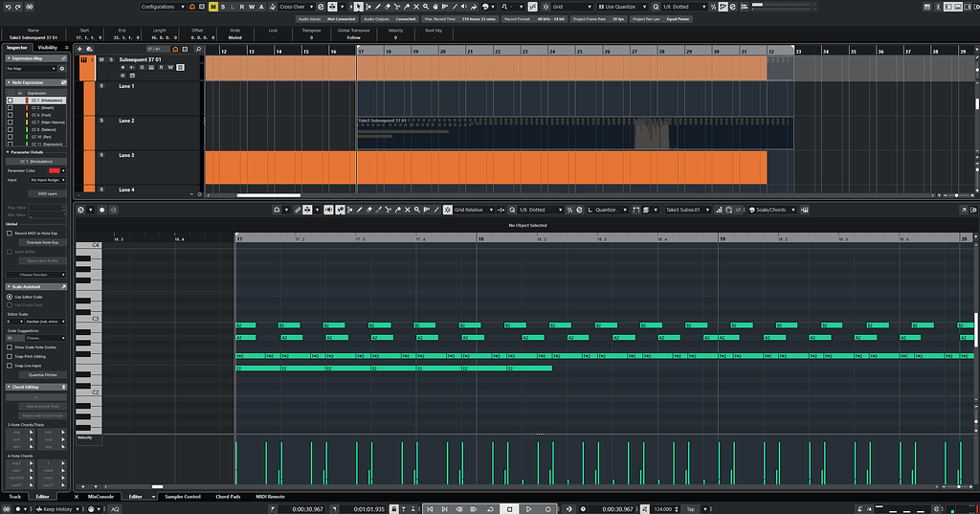Toggle global Mute M state button
This screenshot has width=980, height=514.
click(213, 7)
